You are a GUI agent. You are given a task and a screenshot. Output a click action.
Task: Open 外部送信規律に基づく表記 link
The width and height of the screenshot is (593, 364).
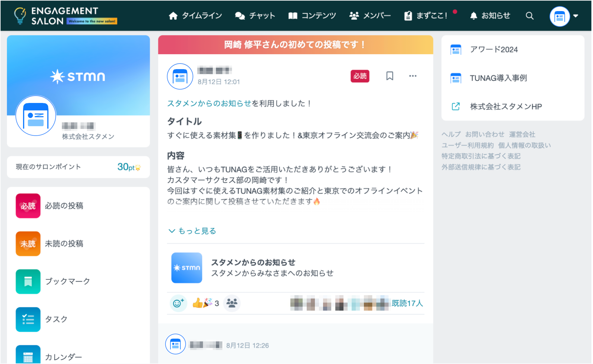click(x=481, y=167)
